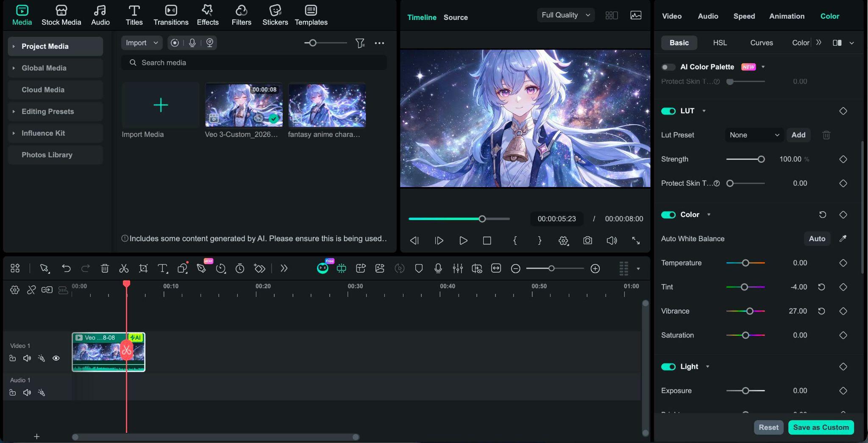
Task: Zoom in the timeline with plus icon
Action: (x=595, y=268)
